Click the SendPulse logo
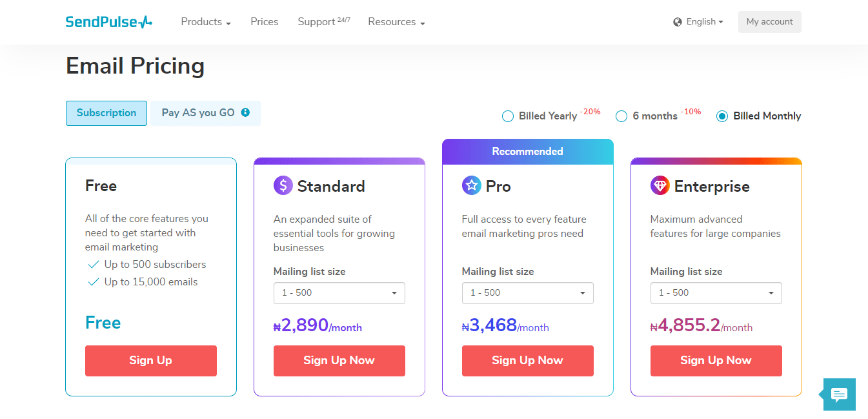The width and height of the screenshot is (868, 419). pos(108,22)
